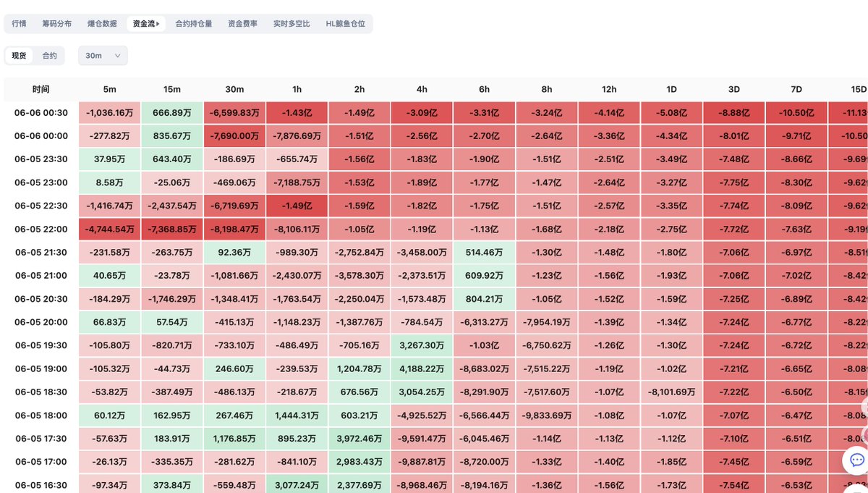
Task: Click the -7,368.85万 cell
Action: [172, 229]
